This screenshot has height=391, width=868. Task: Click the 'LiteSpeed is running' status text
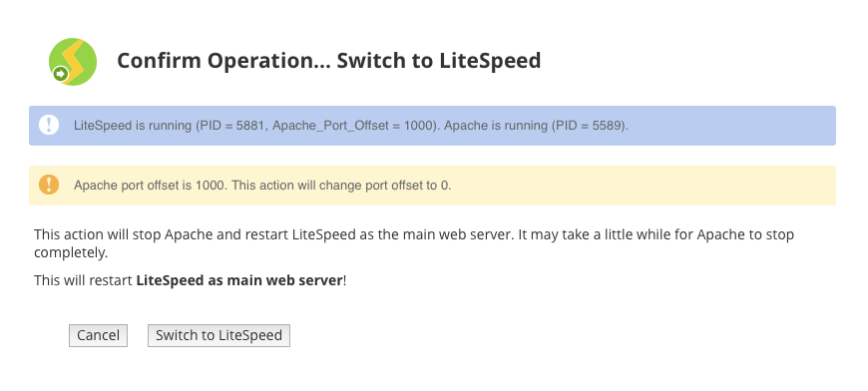(133, 126)
